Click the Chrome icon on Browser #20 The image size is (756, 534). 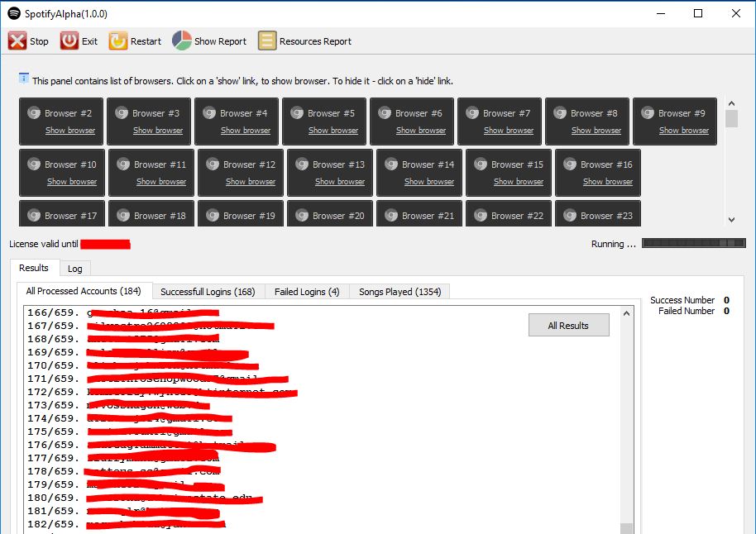pyautogui.click(x=302, y=215)
